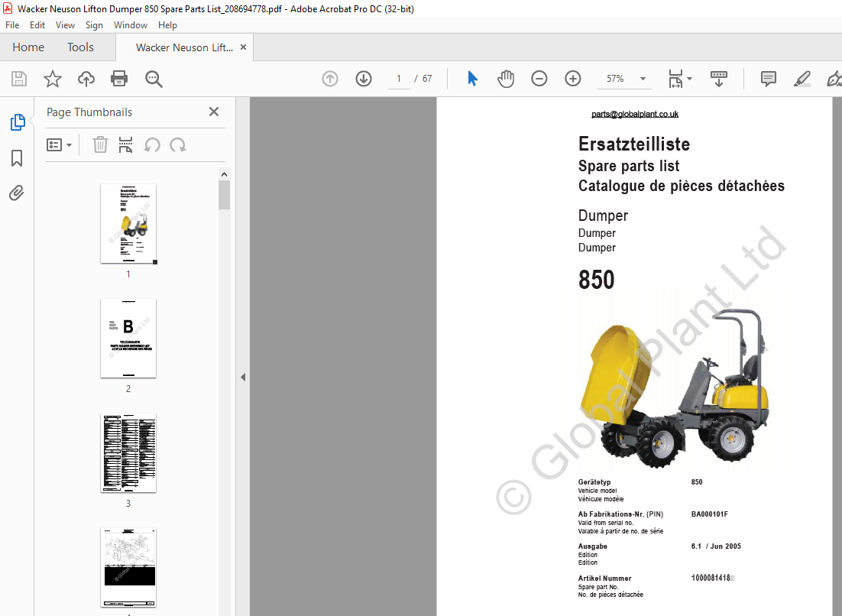Image resolution: width=842 pixels, height=616 pixels.
Task: Click the current page number field
Action: point(398,79)
